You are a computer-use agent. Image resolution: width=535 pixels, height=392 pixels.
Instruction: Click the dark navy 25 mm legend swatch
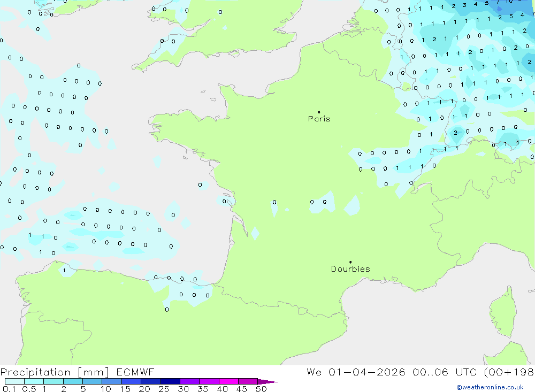point(170,381)
